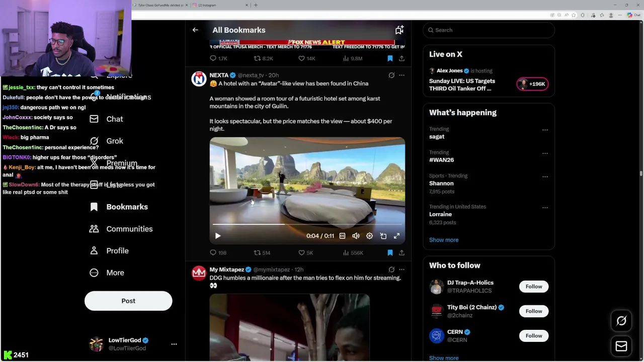Open more options on the NEXTA post

click(x=401, y=75)
